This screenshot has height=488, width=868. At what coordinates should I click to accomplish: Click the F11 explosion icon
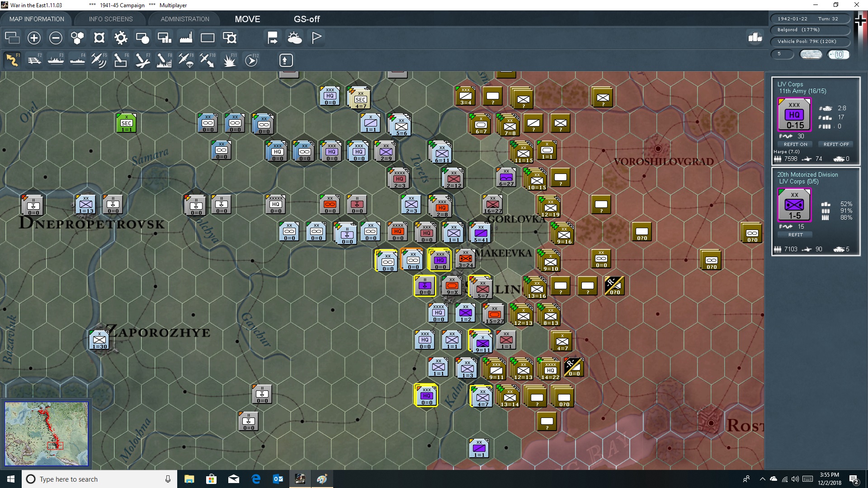[x=229, y=60]
